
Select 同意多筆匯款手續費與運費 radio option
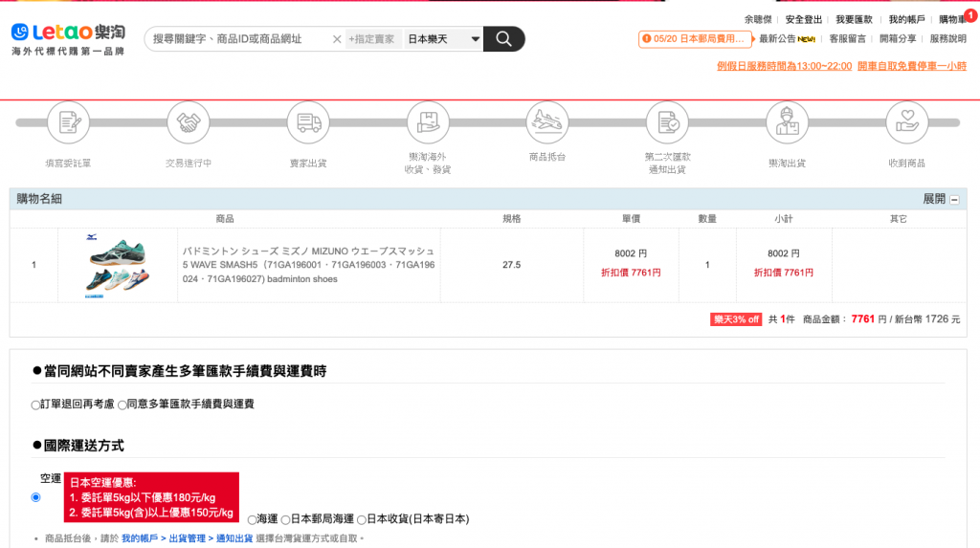coord(122,405)
